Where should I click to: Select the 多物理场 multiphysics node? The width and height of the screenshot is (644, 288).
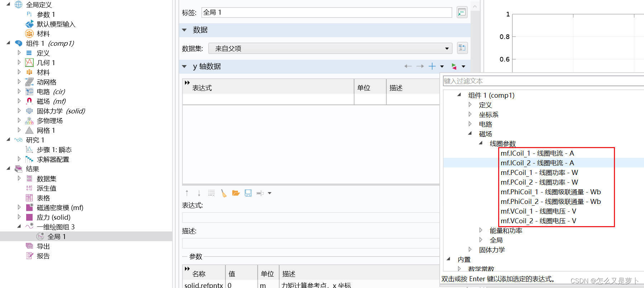tap(49, 121)
